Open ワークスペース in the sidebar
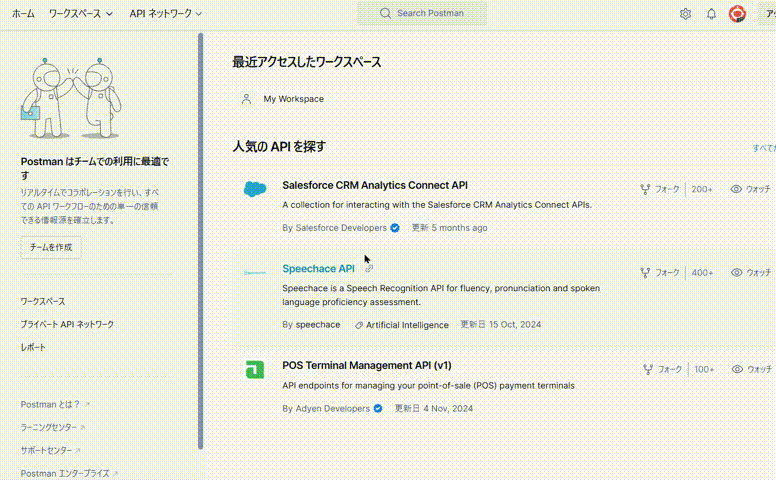776x480 pixels. [43, 301]
